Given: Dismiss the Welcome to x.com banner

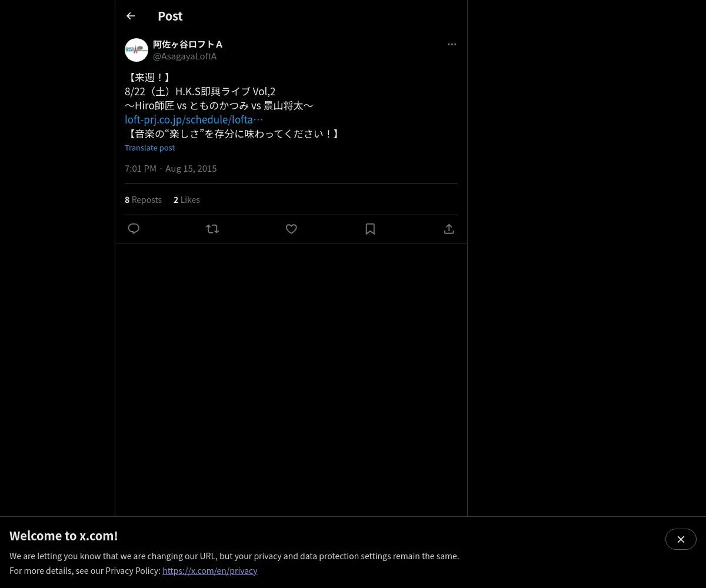Looking at the screenshot, I should [x=681, y=539].
